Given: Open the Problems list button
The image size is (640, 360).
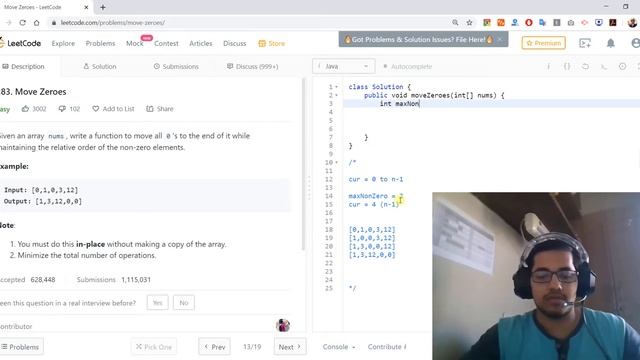Looking at the screenshot, I should [20, 347].
